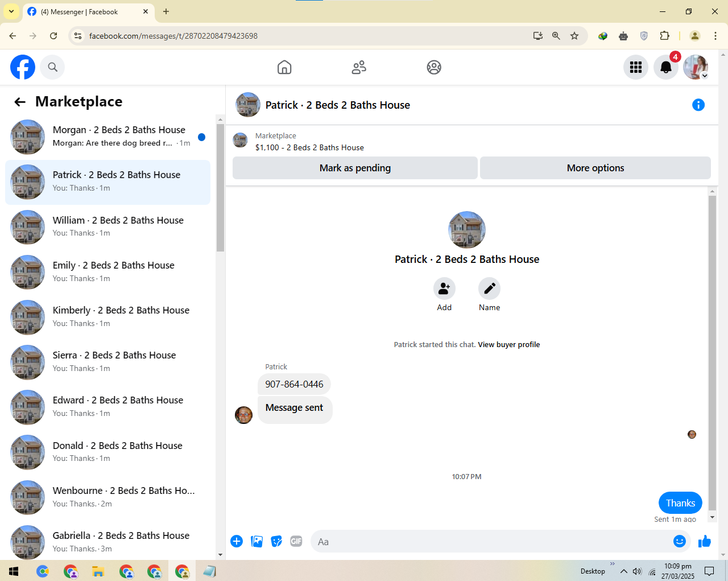Screen dimensions: 728x581
Task: Click the Name edit pencil icon
Action: (x=489, y=289)
